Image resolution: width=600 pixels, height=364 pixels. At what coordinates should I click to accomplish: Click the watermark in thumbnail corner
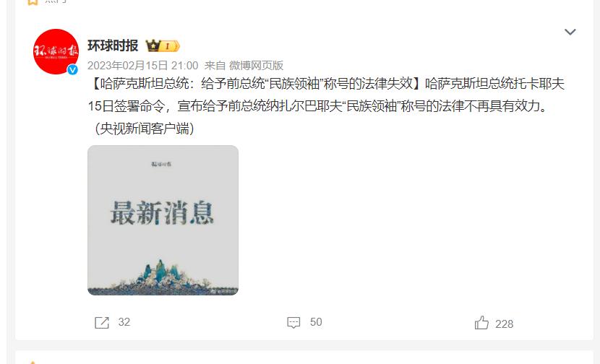pyautogui.click(x=224, y=291)
